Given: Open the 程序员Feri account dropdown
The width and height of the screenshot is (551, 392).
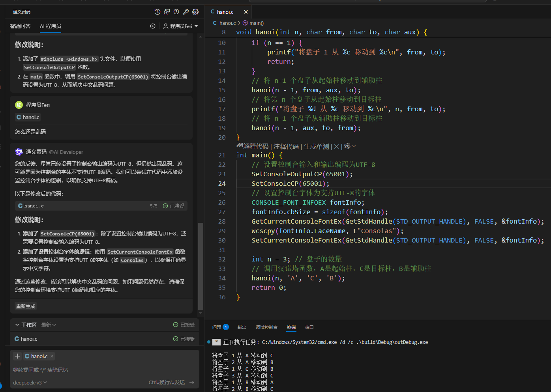Looking at the screenshot, I should pos(180,26).
